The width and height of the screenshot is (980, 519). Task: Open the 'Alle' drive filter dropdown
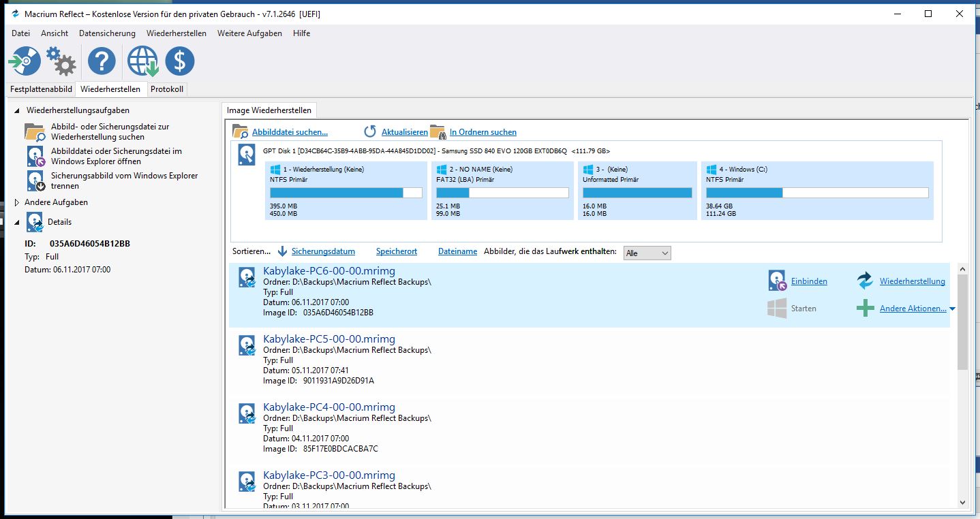coord(647,253)
